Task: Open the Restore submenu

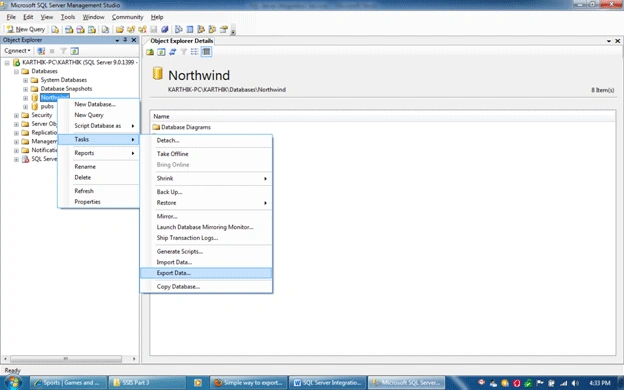Action: [206, 203]
